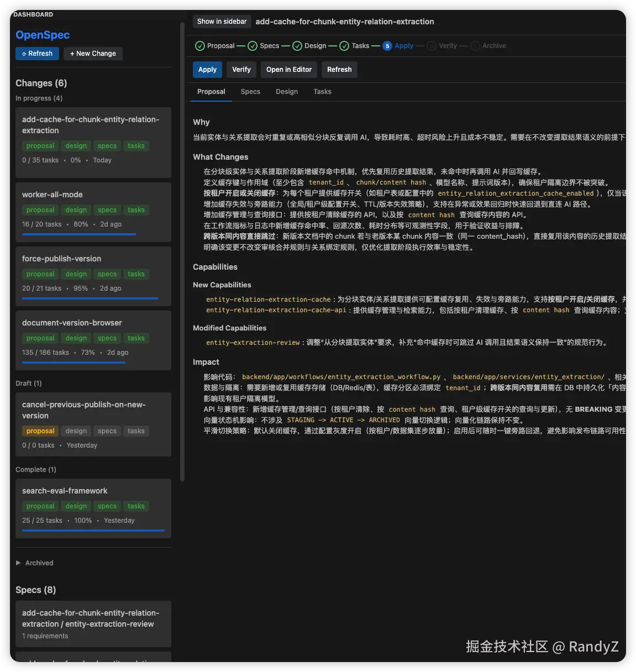The image size is (636, 672).
Task: Click the search-eval-framework progress bar
Action: (x=93, y=531)
